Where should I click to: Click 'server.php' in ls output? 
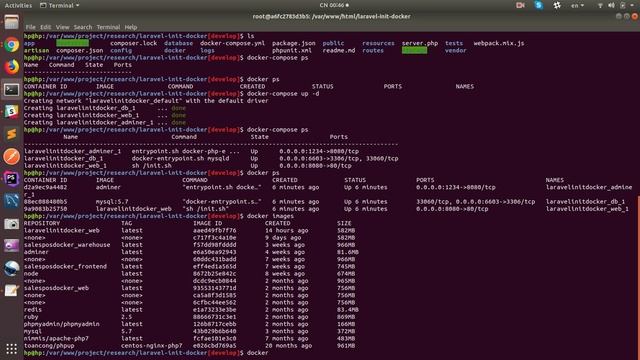[420, 43]
